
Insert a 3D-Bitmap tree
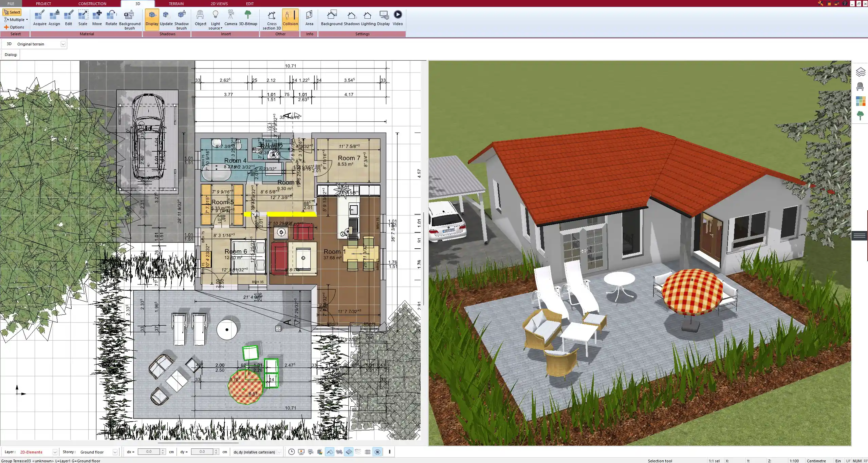pyautogui.click(x=248, y=18)
